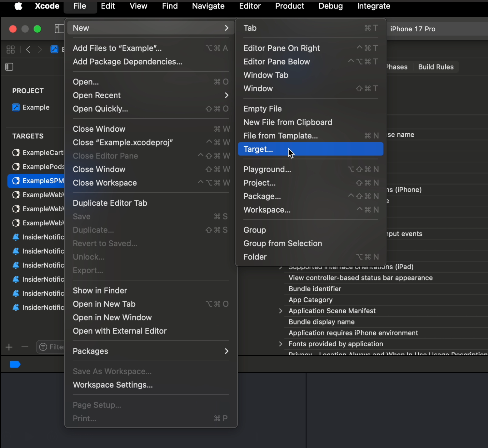
Task: Open the Edit menu
Action: tap(108, 6)
